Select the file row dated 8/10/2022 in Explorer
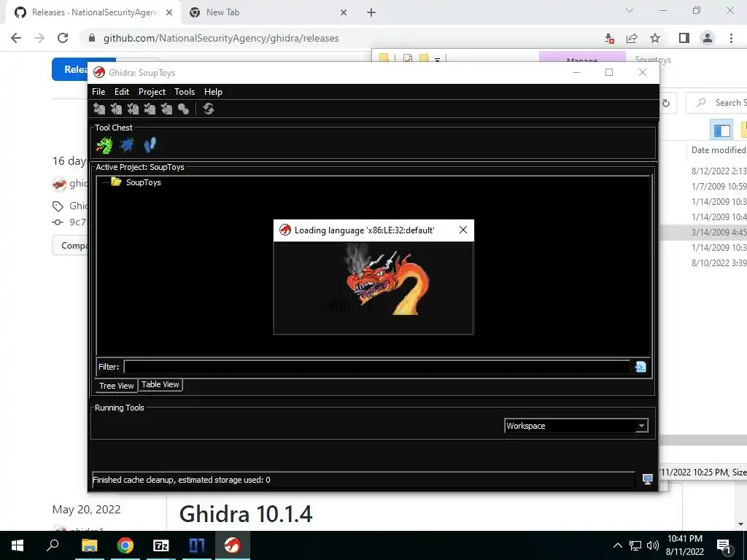This screenshot has width=747, height=560. [703, 262]
